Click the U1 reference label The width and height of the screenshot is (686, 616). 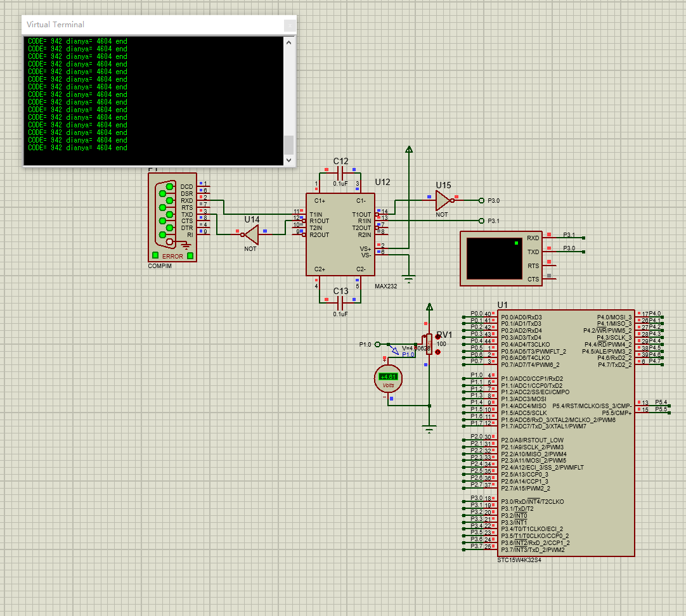pos(503,305)
